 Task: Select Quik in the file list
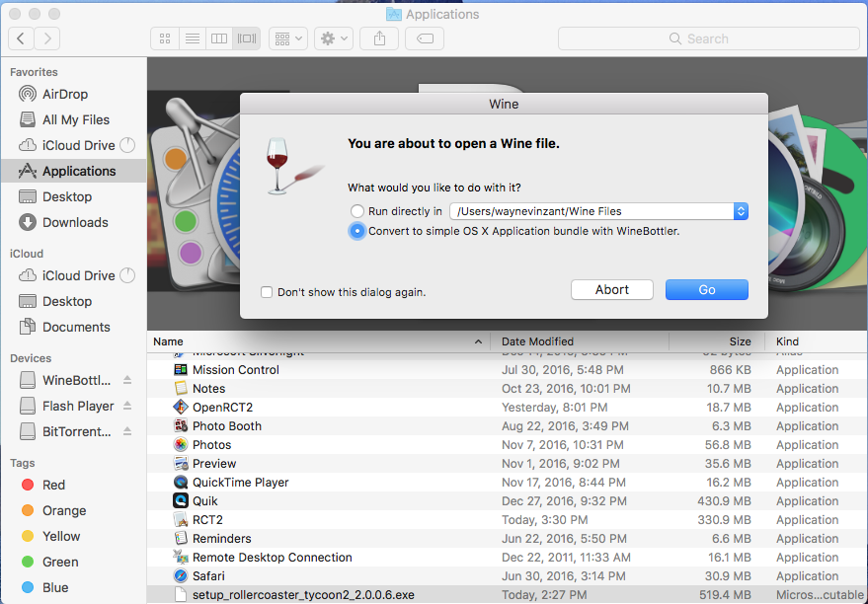point(507,501)
